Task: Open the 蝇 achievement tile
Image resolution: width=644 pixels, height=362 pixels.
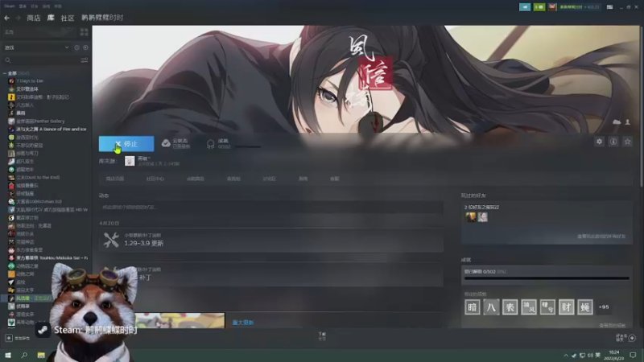Action: tap(585, 307)
